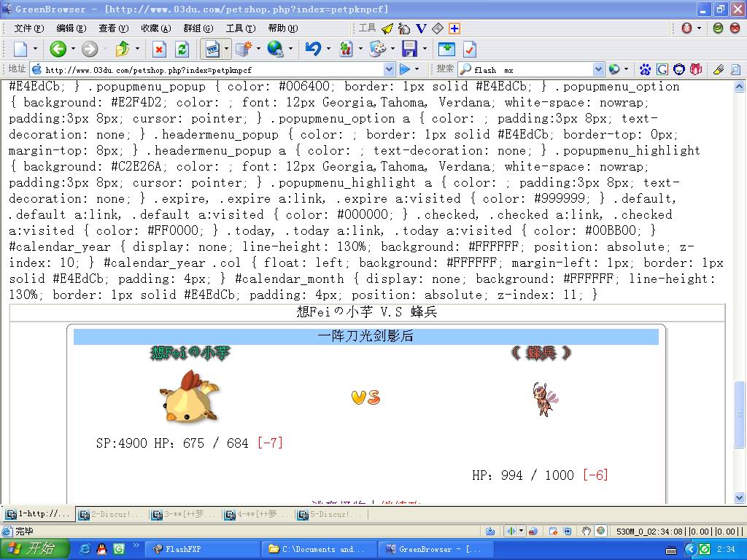Viewport: 747px width, 560px height.
Task: Stop loading with the red X page icon
Action: coord(159,49)
